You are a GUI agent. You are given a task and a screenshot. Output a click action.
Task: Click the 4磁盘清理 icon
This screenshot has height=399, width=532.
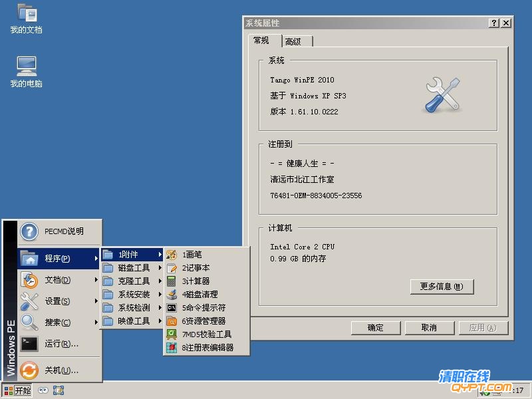pos(172,295)
